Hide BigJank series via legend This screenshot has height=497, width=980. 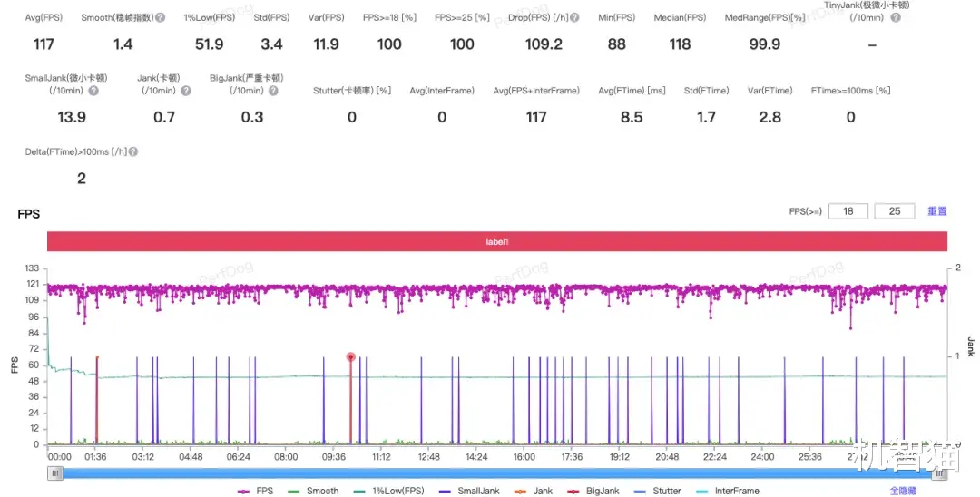point(593,491)
